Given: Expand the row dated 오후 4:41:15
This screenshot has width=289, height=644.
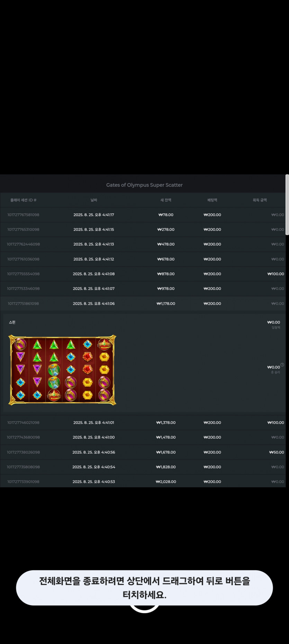Looking at the screenshot, I should tap(143, 230).
